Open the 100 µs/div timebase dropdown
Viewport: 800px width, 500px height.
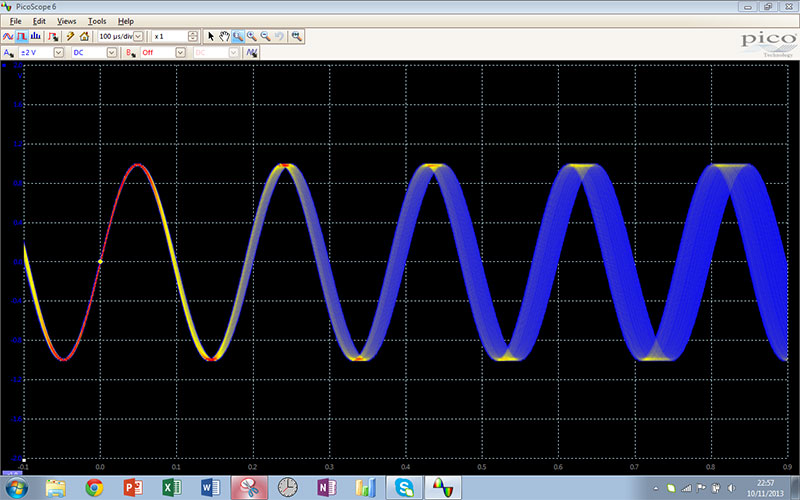click(138, 36)
